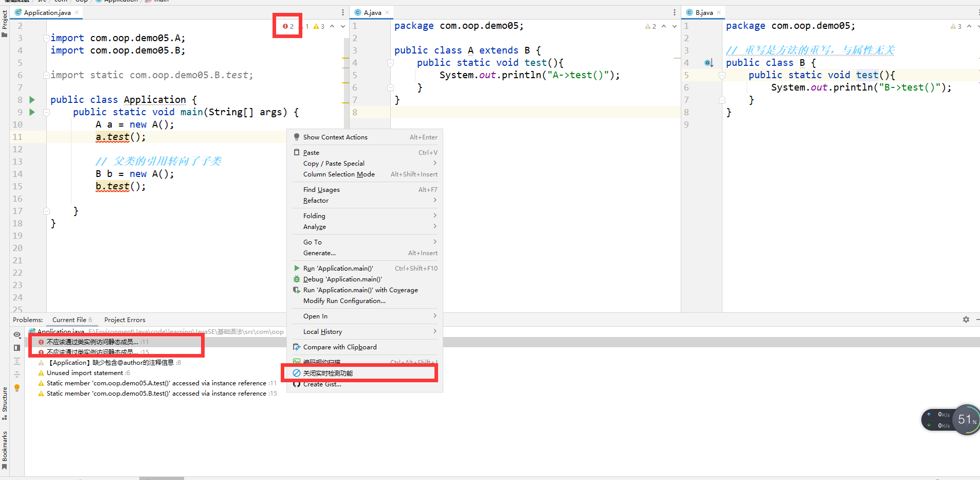Choose Modify Run Configuration... in the menu

pyautogui.click(x=365, y=301)
